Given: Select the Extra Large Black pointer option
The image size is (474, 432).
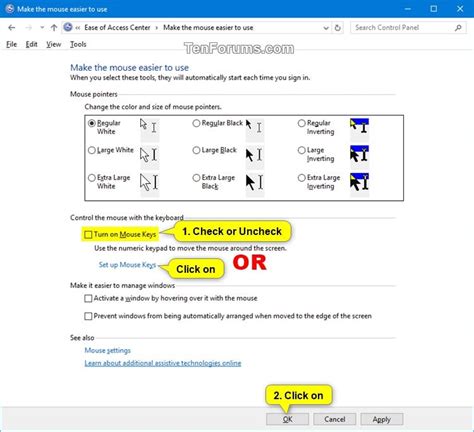Looking at the screenshot, I should click(196, 178).
